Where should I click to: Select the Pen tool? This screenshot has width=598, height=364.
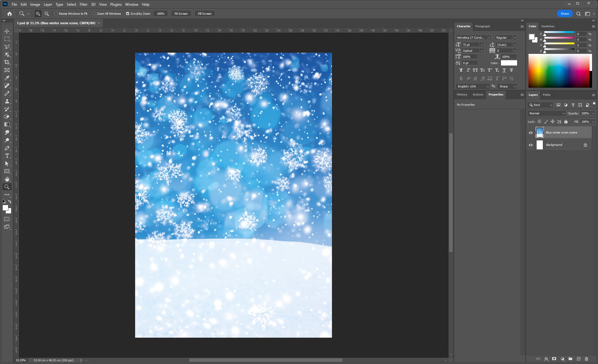click(x=7, y=148)
